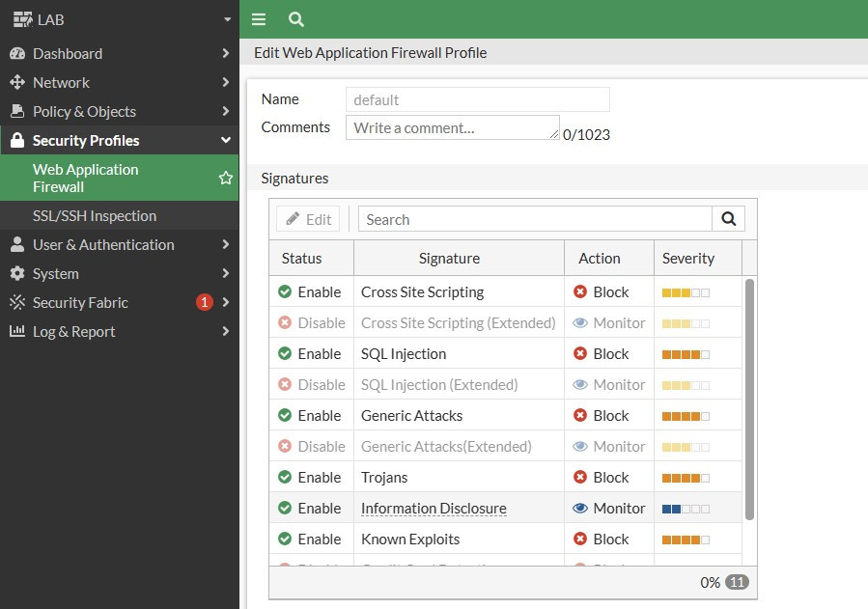
Task: Click the Security Profiles lock icon
Action: [x=17, y=140]
